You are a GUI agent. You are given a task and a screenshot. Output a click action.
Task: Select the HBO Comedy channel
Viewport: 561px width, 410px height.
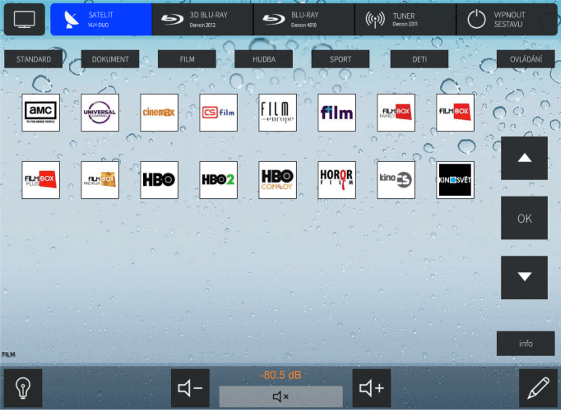278,180
